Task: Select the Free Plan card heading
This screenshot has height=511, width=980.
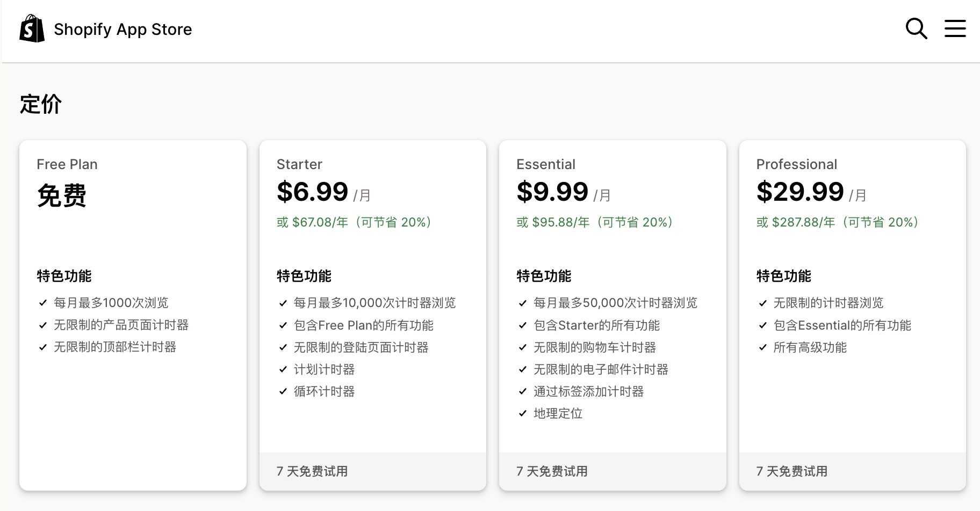Action: tap(67, 164)
